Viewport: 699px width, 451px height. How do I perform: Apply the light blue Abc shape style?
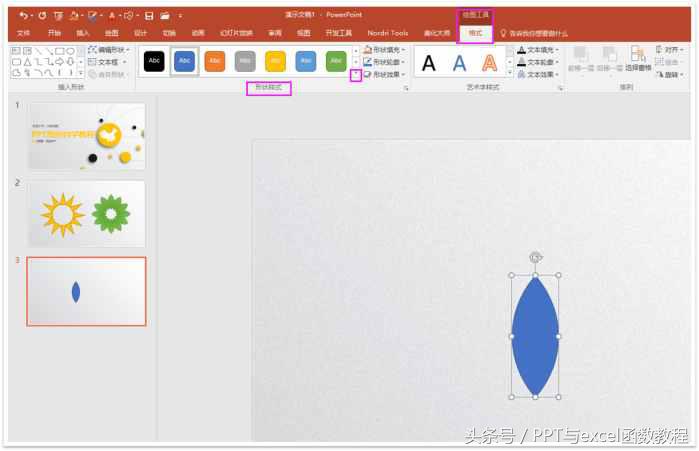(x=306, y=61)
